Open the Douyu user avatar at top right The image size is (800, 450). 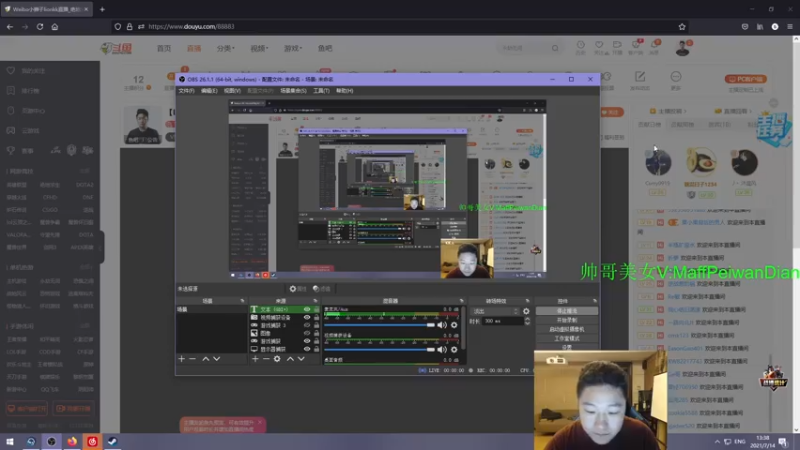coord(682,48)
